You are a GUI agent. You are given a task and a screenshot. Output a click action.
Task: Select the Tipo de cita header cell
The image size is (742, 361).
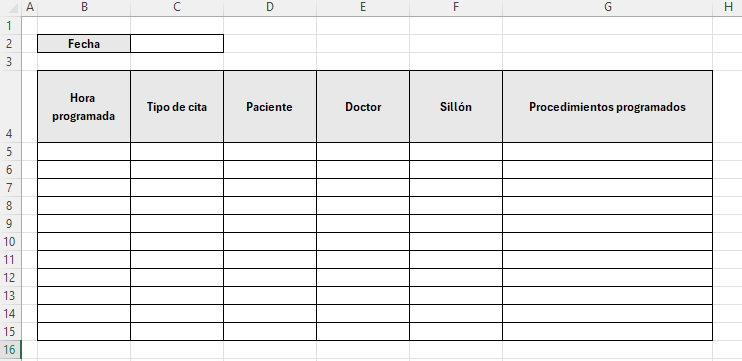pos(177,106)
